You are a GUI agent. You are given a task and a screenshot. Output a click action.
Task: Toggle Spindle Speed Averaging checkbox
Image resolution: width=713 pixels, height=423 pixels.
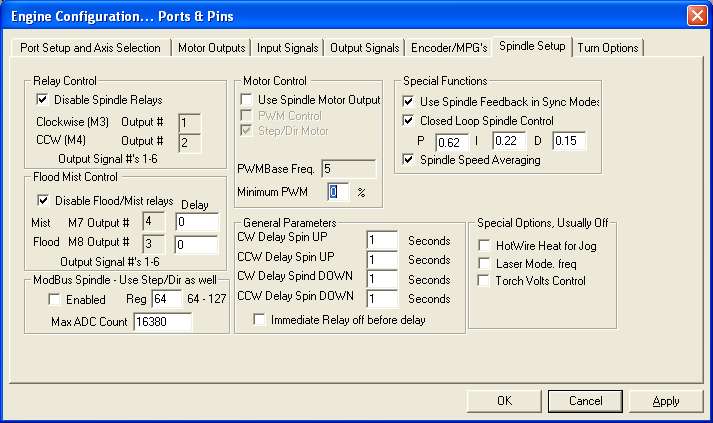coord(408,160)
